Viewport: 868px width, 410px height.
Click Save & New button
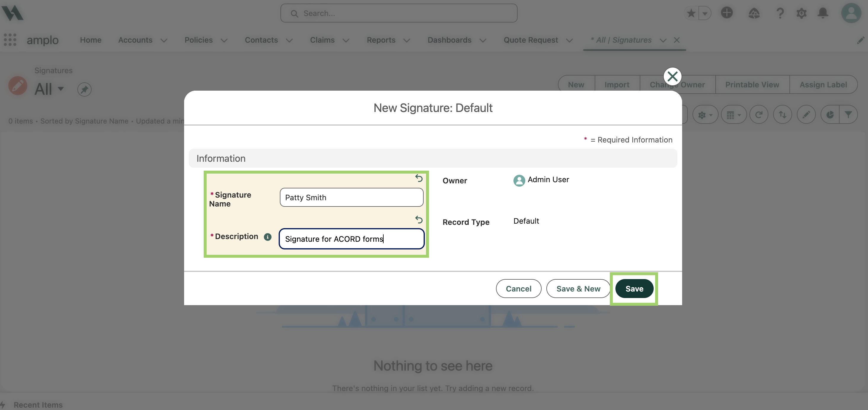click(x=578, y=289)
